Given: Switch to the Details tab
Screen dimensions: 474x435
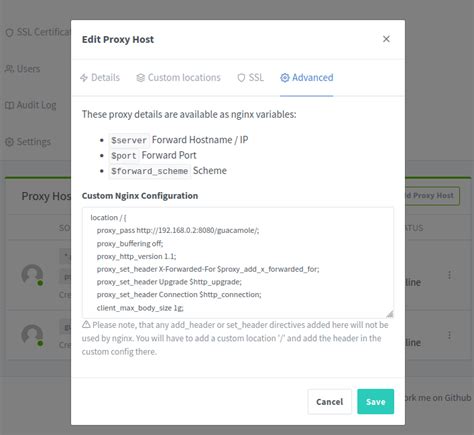Looking at the screenshot, I should (x=100, y=78).
